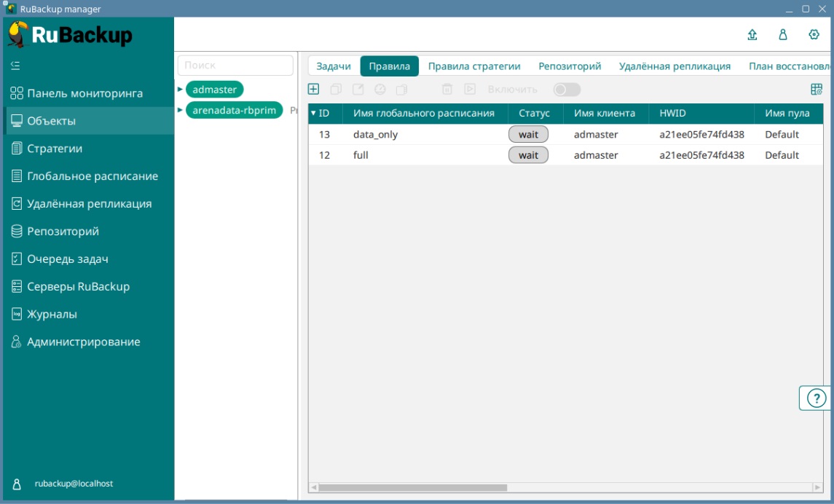834x504 pixels.
Task: Toggle the Включить switch
Action: coord(566,90)
